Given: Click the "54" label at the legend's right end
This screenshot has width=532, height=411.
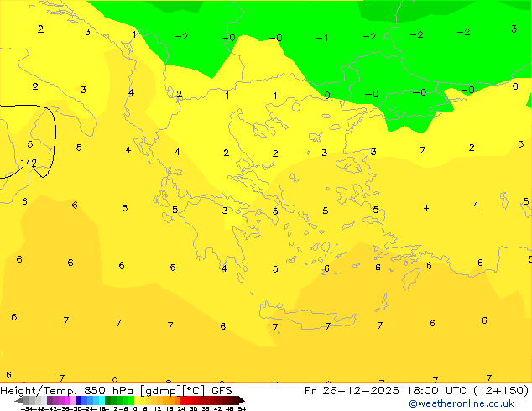Looking at the screenshot, I should pos(243,409).
